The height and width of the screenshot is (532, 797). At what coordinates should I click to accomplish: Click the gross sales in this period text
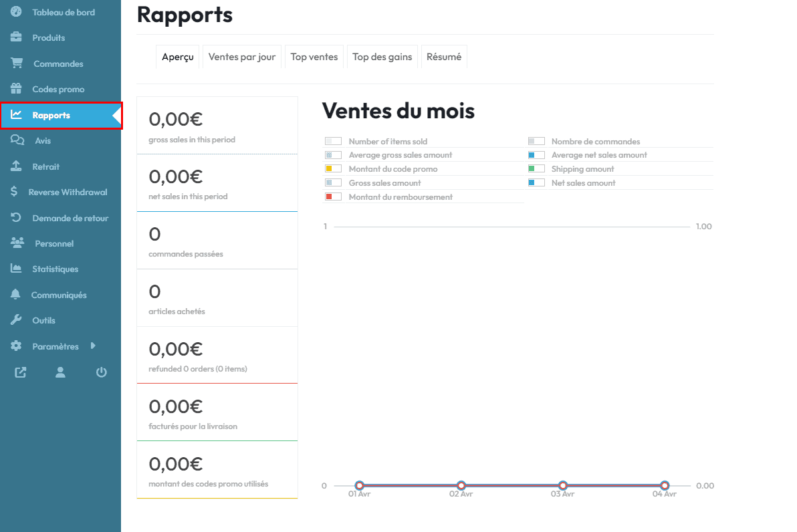tap(192, 139)
